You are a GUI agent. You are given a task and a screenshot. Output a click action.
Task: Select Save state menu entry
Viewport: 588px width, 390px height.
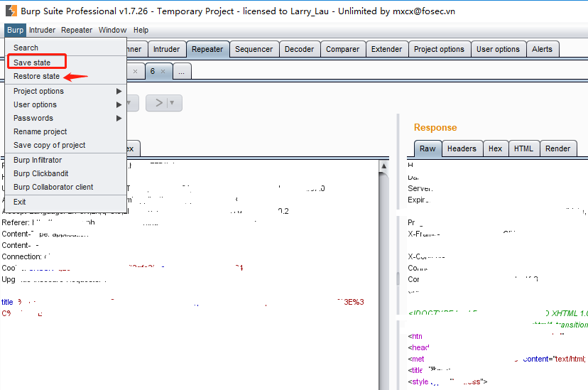66,63
